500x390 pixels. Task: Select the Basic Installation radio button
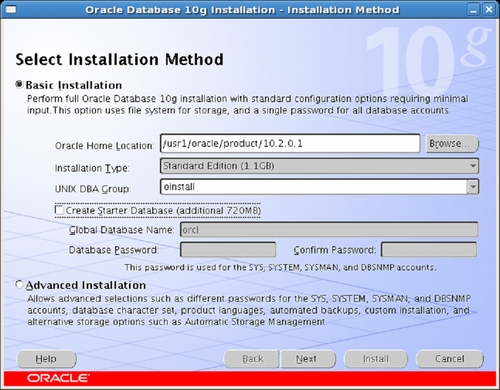coord(19,84)
